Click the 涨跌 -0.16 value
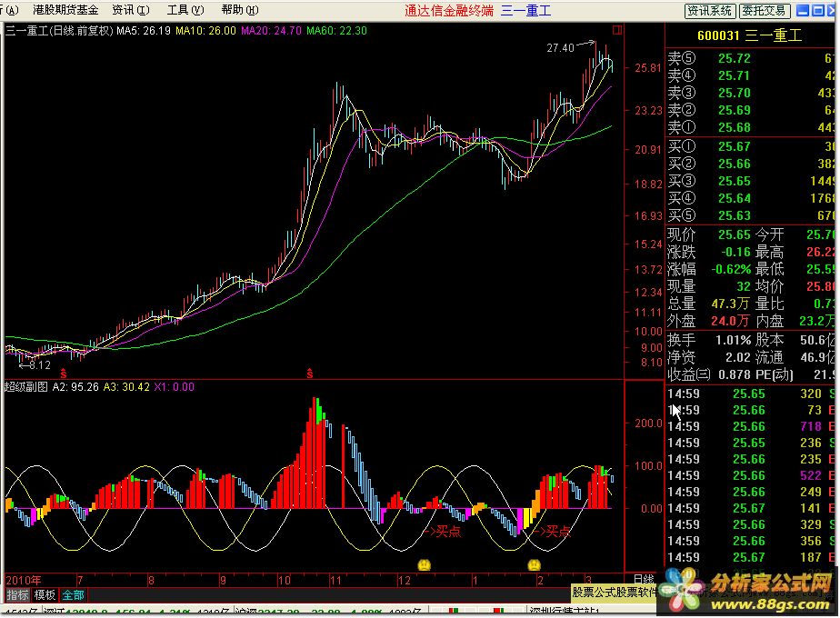This screenshot has height=618, width=840. pos(735,252)
